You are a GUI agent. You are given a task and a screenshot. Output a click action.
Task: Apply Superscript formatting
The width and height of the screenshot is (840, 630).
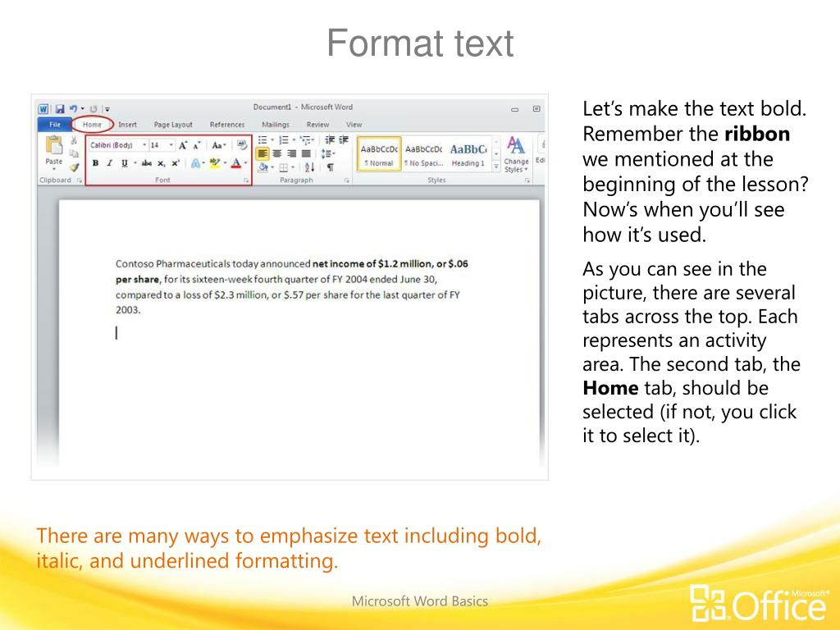click(176, 163)
